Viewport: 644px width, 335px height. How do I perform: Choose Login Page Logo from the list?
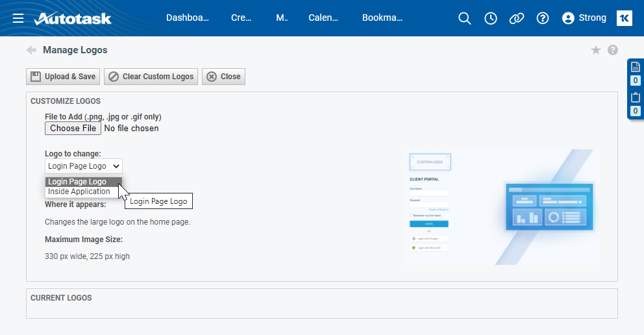coord(77,182)
